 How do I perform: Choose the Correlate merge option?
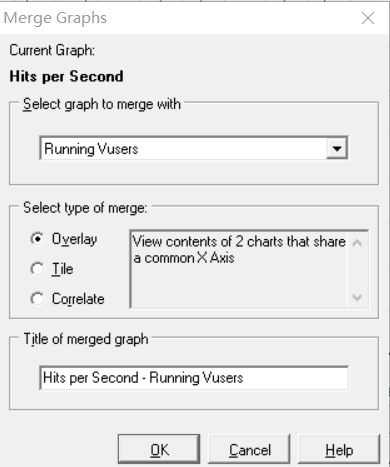67,299
